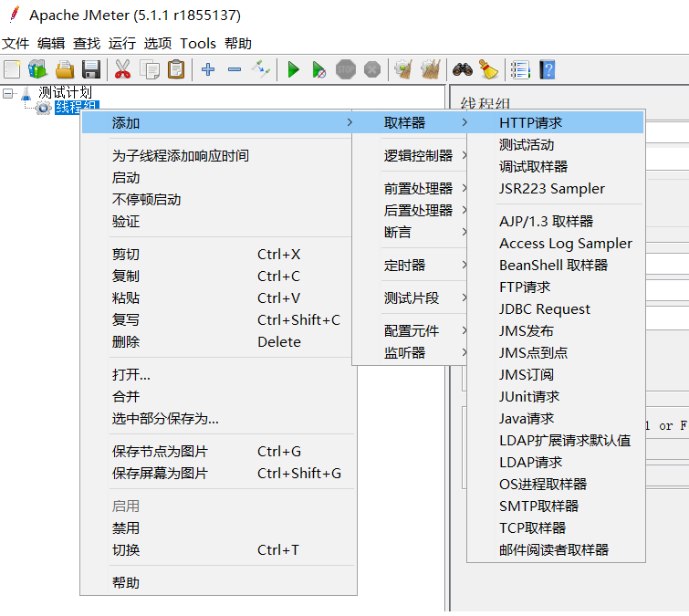Choose JSR223 Sampler
Viewport: 689px width, 616px height.
coord(557,189)
